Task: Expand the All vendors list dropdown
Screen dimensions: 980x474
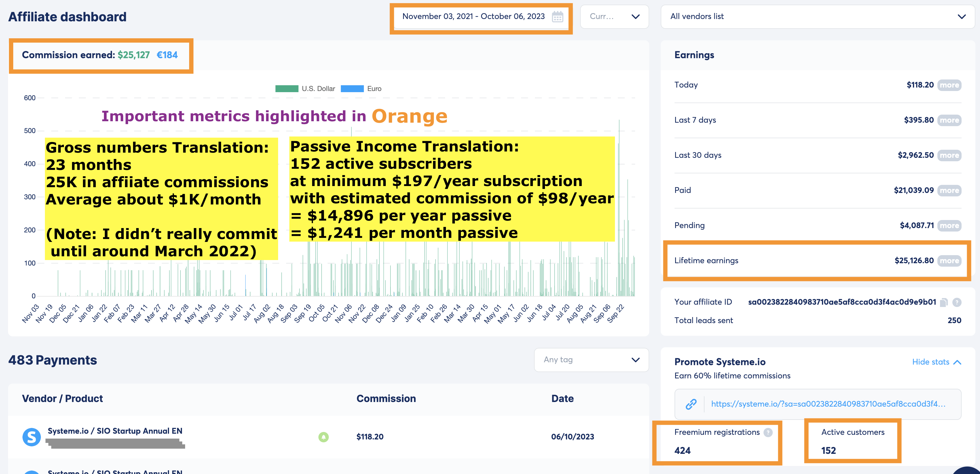Action: click(x=818, y=17)
